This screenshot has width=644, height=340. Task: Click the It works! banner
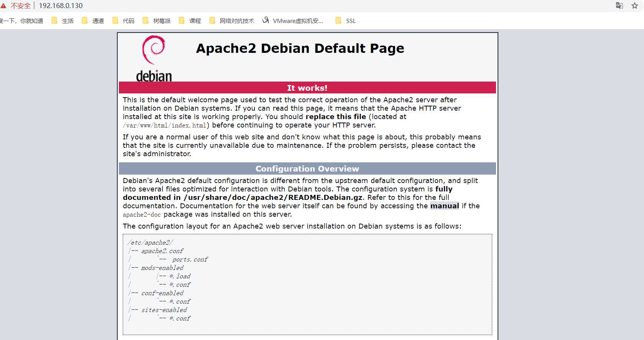click(x=307, y=88)
